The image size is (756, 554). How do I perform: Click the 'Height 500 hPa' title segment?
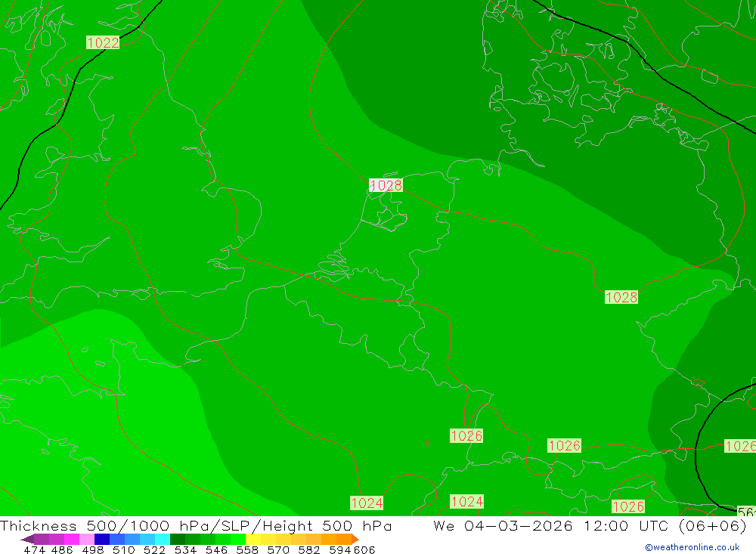point(327,525)
